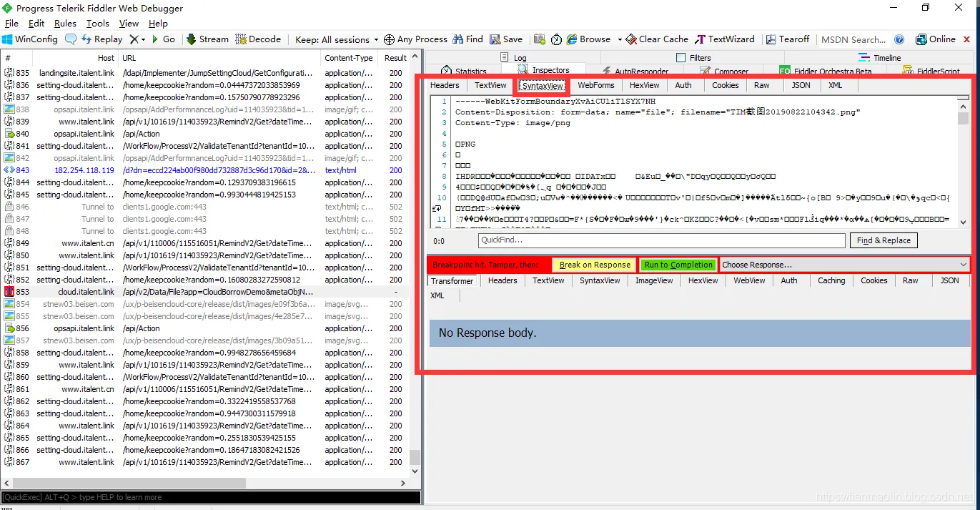This screenshot has height=510, width=980.
Task: Open request inspector Headers tab
Action: (x=445, y=85)
